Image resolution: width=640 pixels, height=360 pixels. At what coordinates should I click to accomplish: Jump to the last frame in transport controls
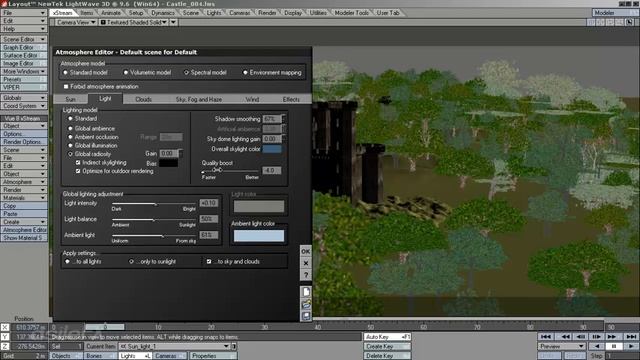pyautogui.click(x=631, y=337)
